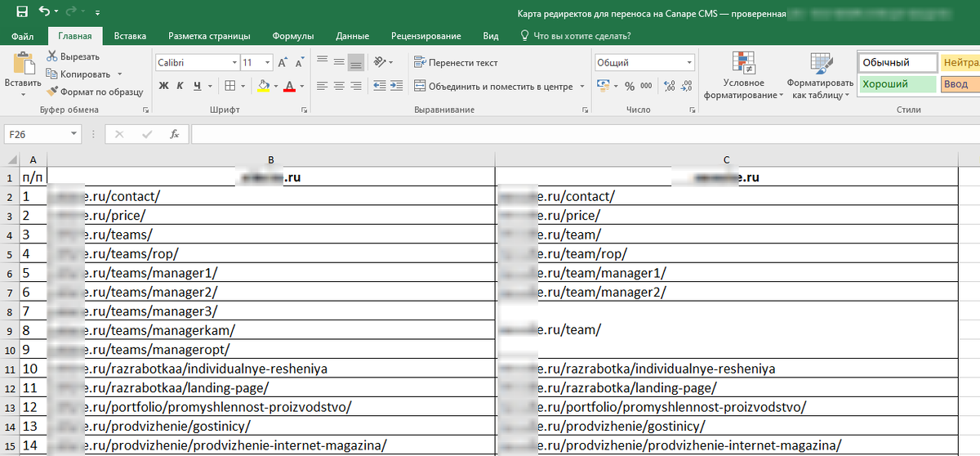Apply yellow fill color bucket
The image size is (980, 456).
click(x=263, y=86)
